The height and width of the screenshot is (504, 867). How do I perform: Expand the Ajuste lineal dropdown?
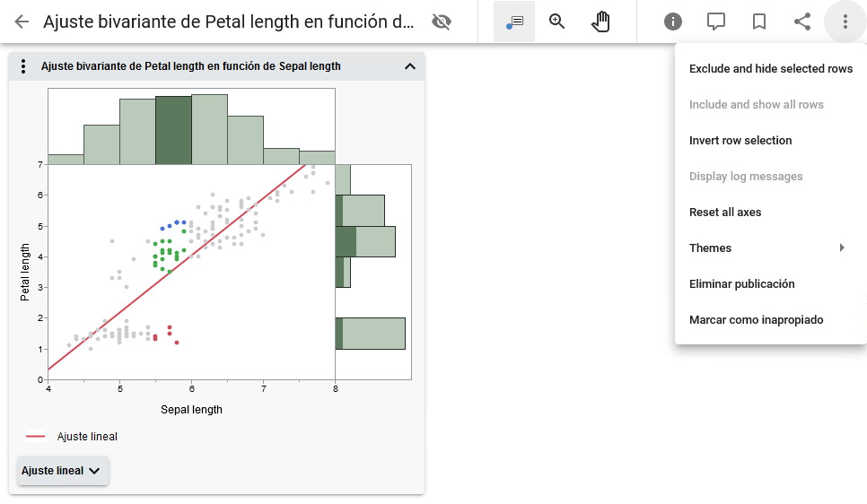point(63,471)
